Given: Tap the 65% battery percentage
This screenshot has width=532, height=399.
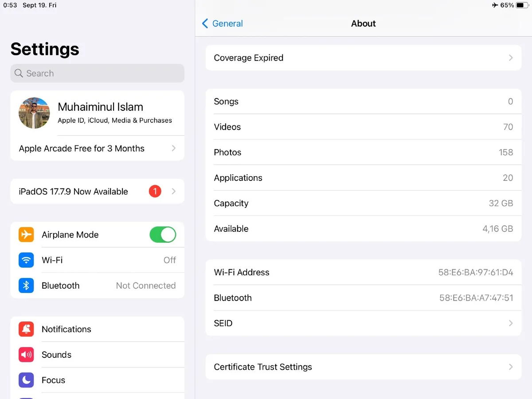Looking at the screenshot, I should pos(507,5).
